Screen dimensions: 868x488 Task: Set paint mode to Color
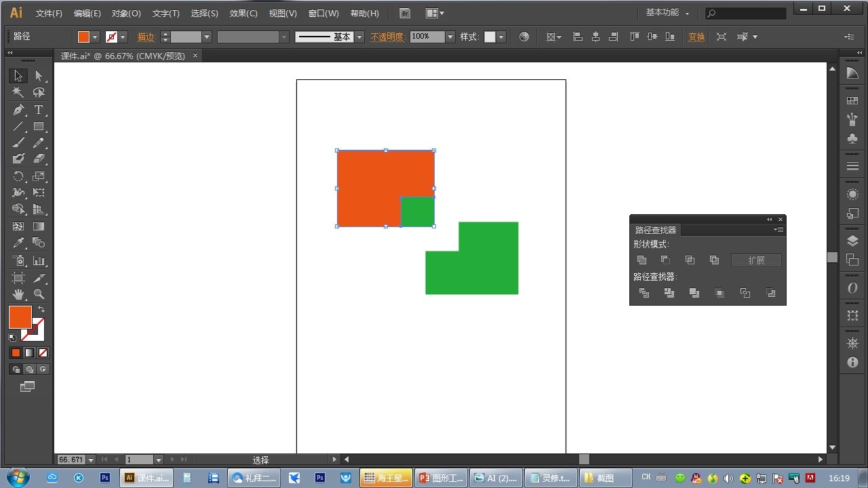coord(16,353)
